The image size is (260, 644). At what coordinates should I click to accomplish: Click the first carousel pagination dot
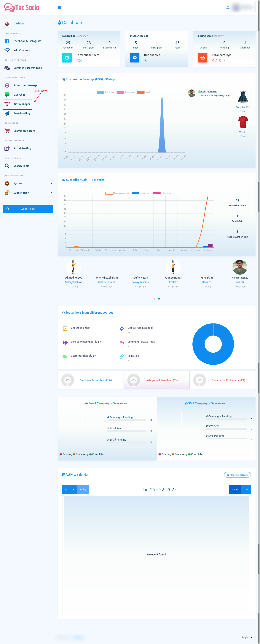tap(154, 299)
